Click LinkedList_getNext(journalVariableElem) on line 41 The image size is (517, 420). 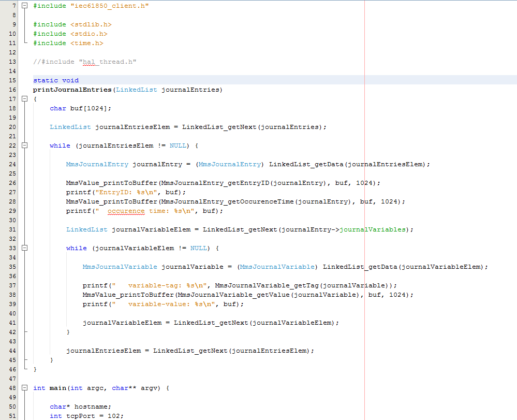255,323
